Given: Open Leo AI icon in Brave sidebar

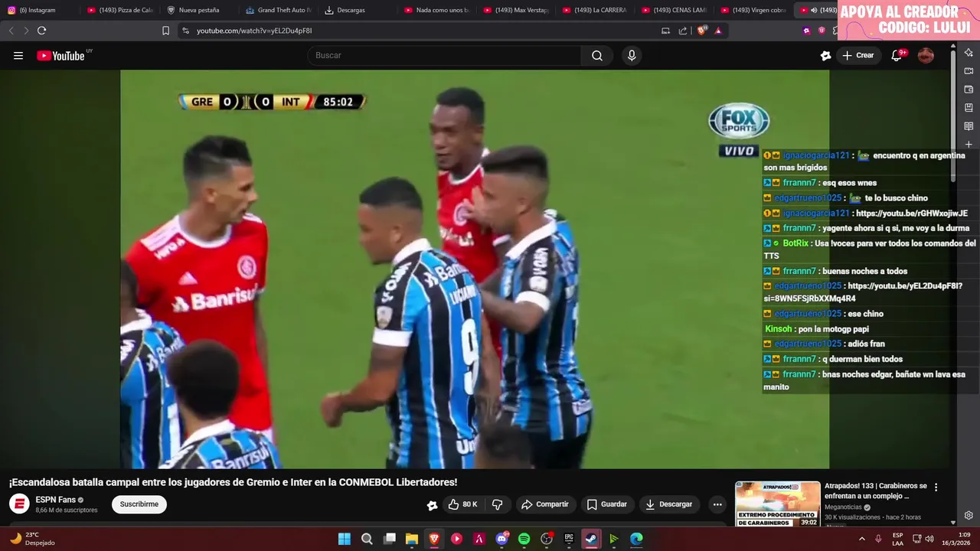Looking at the screenshot, I should click(969, 53).
